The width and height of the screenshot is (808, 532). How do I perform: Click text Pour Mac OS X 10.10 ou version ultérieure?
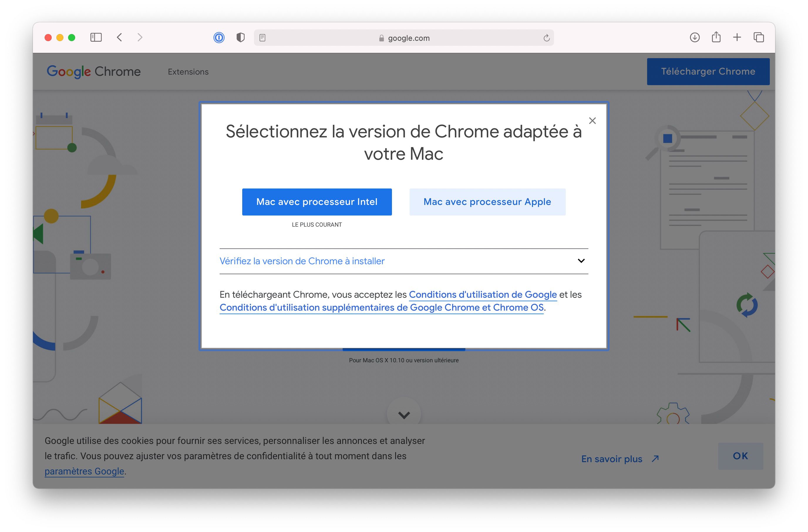(x=404, y=360)
